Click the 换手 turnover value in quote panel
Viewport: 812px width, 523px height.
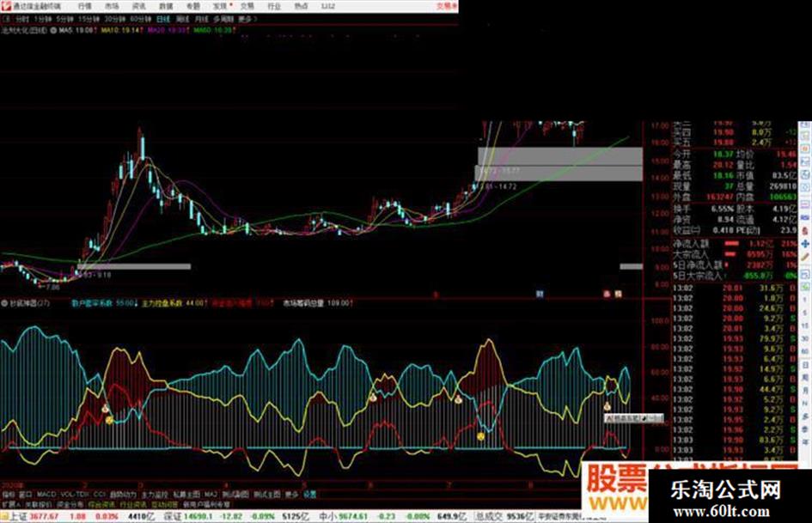point(723,209)
